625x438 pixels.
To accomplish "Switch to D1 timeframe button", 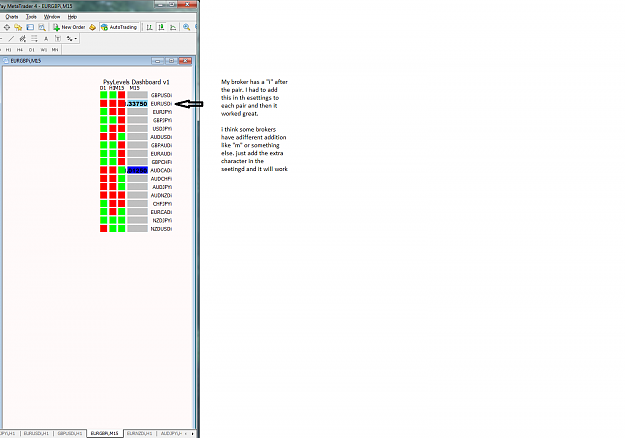I will [x=31, y=50].
